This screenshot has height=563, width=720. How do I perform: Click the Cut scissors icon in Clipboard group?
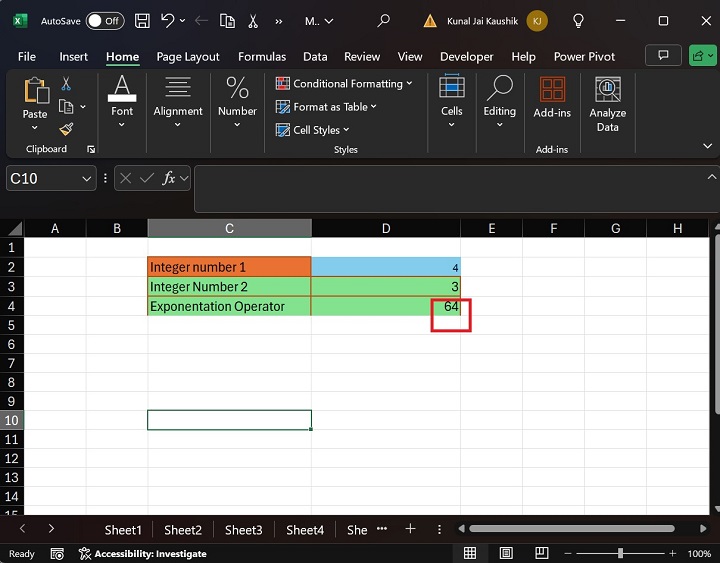66,85
